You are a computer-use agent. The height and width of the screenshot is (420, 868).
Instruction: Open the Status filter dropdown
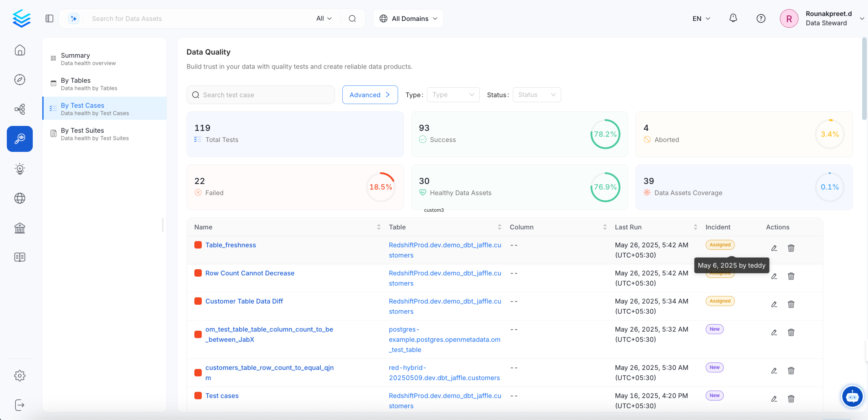(536, 95)
